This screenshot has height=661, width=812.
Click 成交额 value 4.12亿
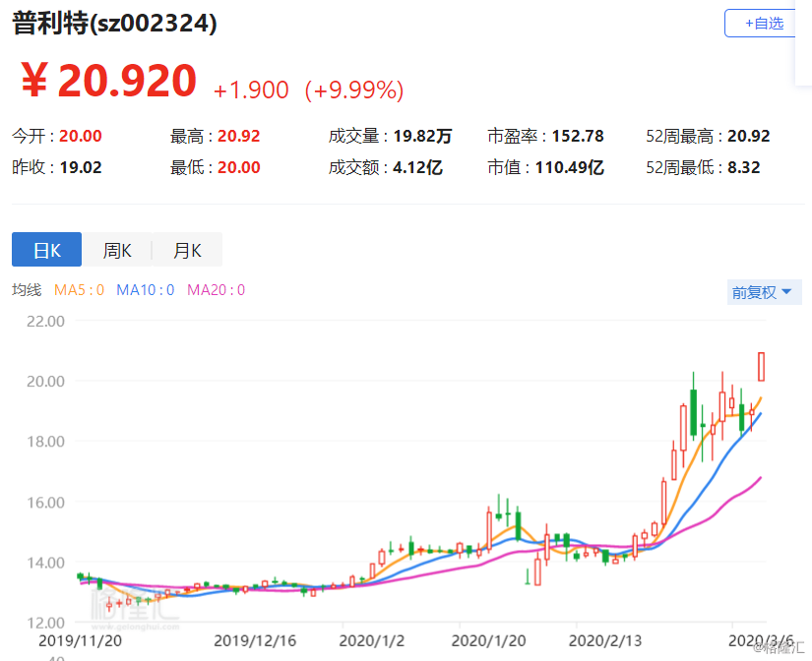tap(417, 167)
